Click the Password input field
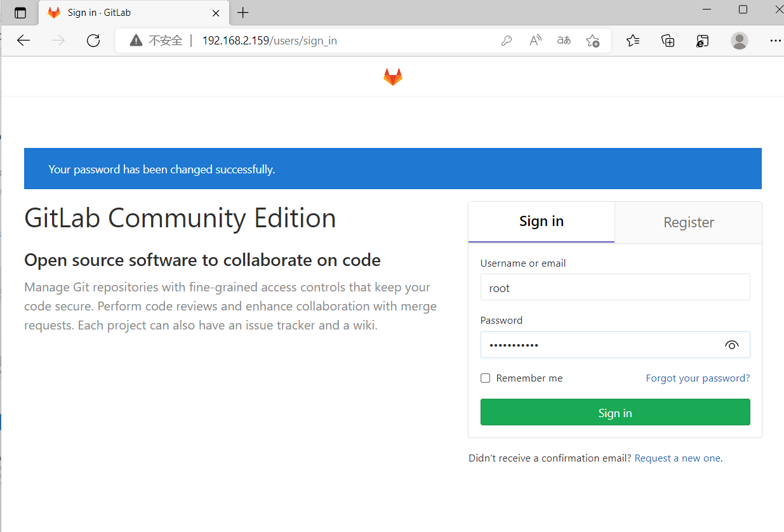 615,345
